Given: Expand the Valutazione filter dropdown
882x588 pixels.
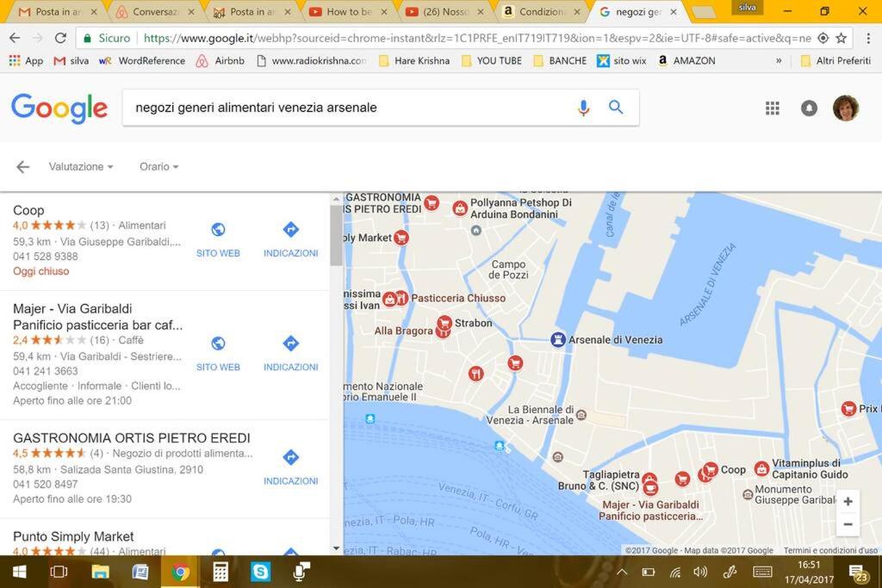Looking at the screenshot, I should (x=81, y=166).
